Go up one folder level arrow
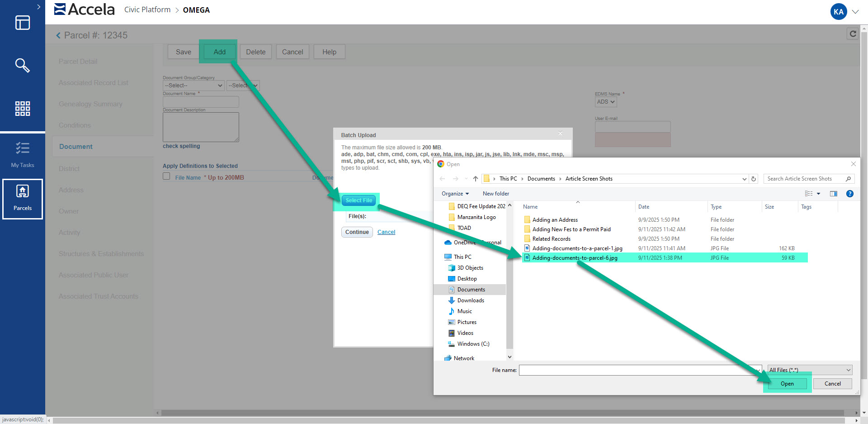 475,179
